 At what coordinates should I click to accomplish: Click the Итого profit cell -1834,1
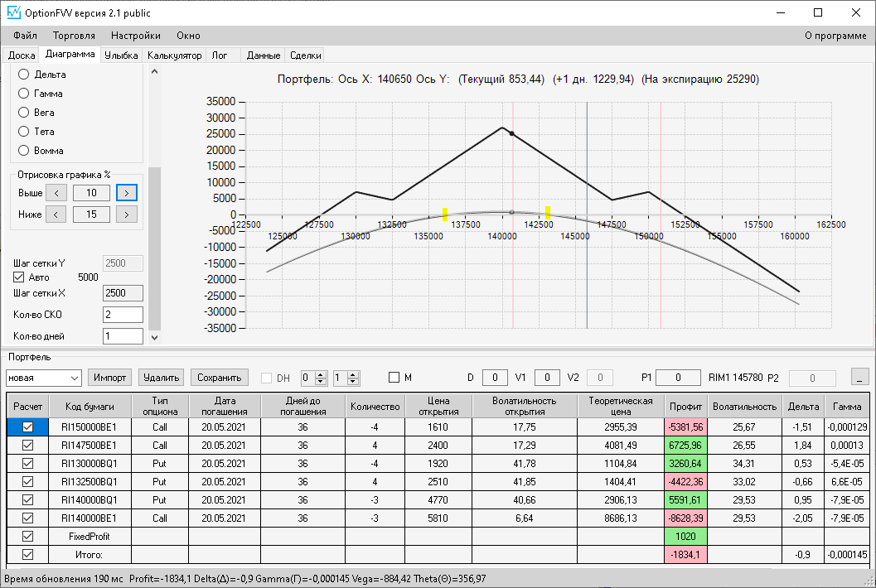685,555
